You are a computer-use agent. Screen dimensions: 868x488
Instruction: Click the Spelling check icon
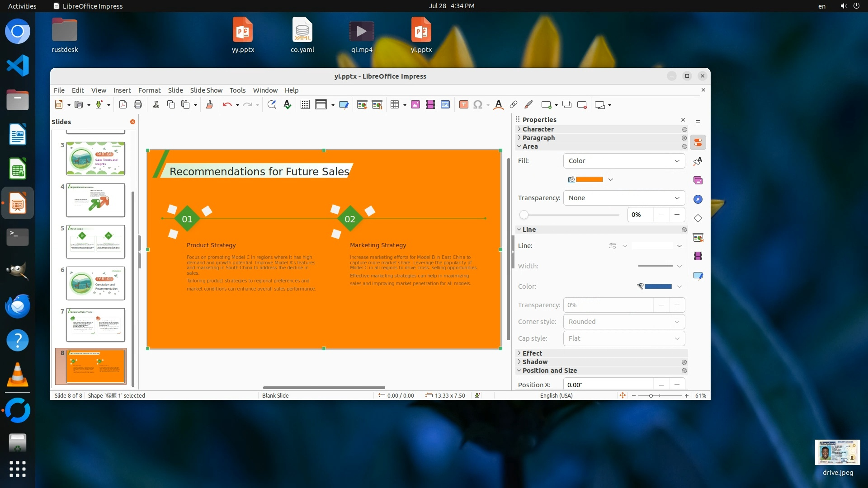(x=288, y=105)
